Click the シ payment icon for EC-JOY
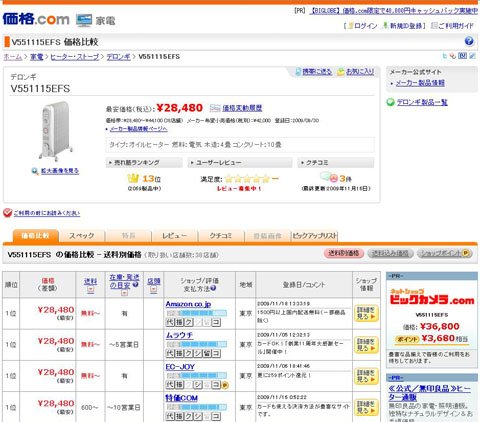This screenshot has height=422, width=480. tap(198, 385)
